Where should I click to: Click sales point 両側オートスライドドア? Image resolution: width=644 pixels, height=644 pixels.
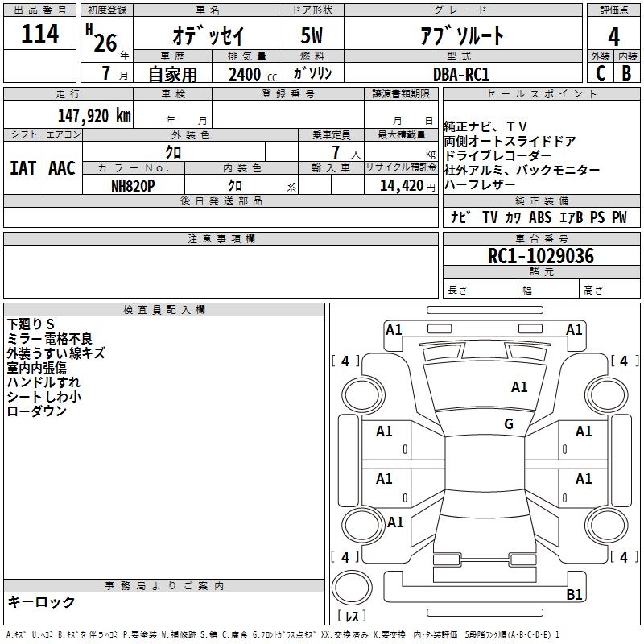[x=510, y=141]
